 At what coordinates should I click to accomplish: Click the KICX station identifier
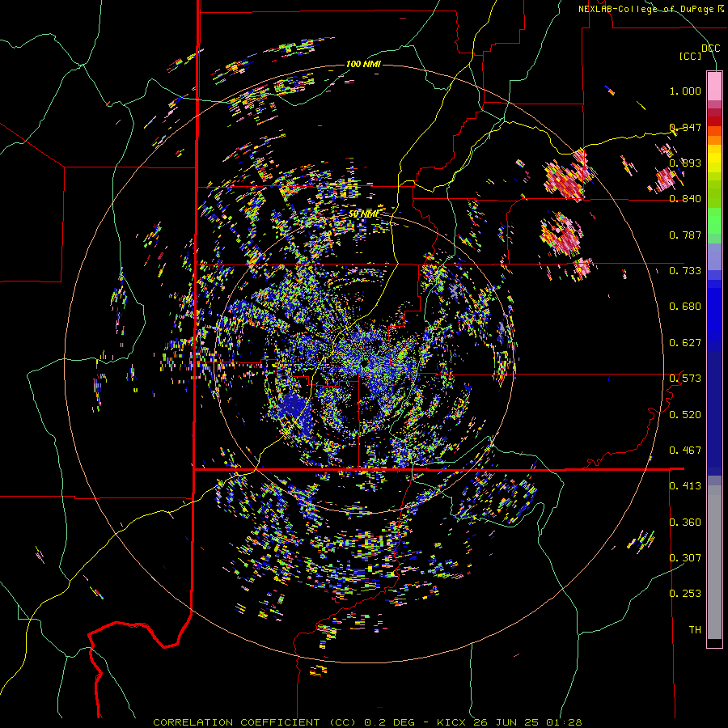(x=451, y=722)
